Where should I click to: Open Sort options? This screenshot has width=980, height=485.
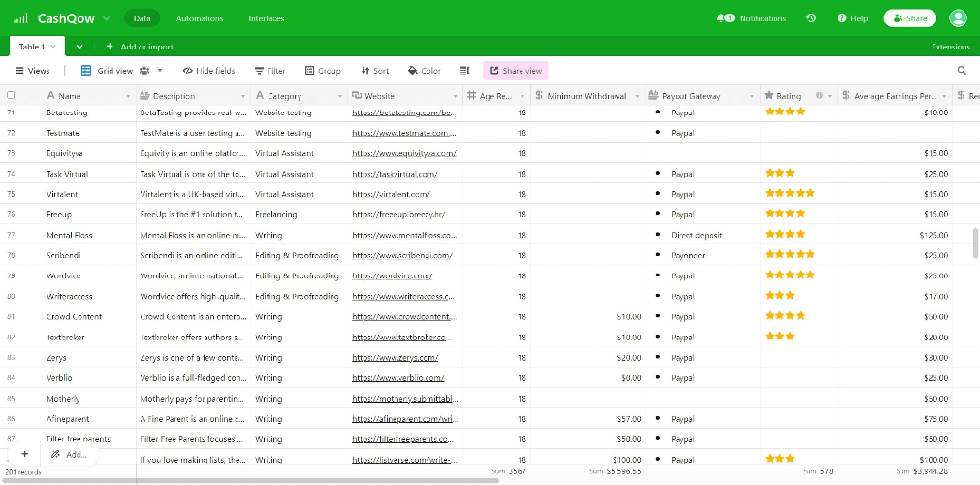tap(374, 71)
